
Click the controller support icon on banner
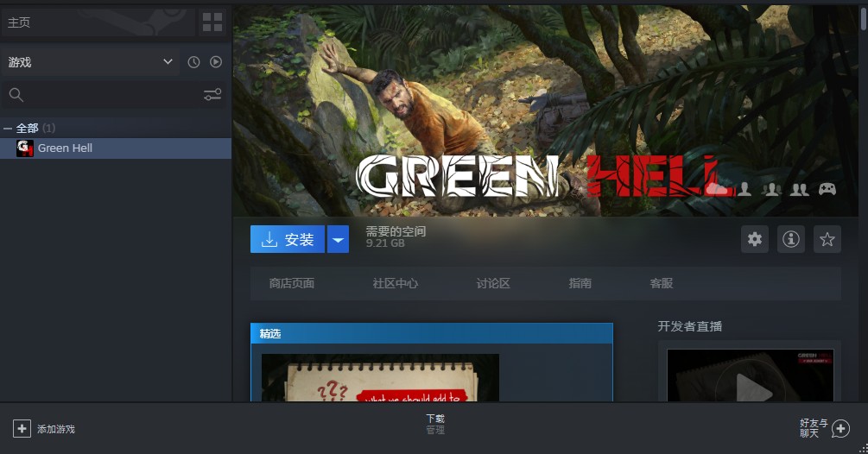(x=827, y=189)
